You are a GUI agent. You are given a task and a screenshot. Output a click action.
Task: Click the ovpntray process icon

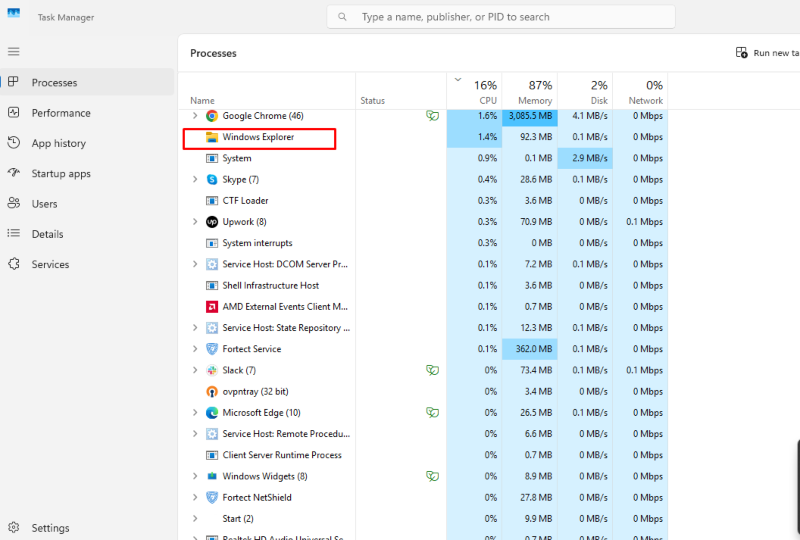coord(212,391)
